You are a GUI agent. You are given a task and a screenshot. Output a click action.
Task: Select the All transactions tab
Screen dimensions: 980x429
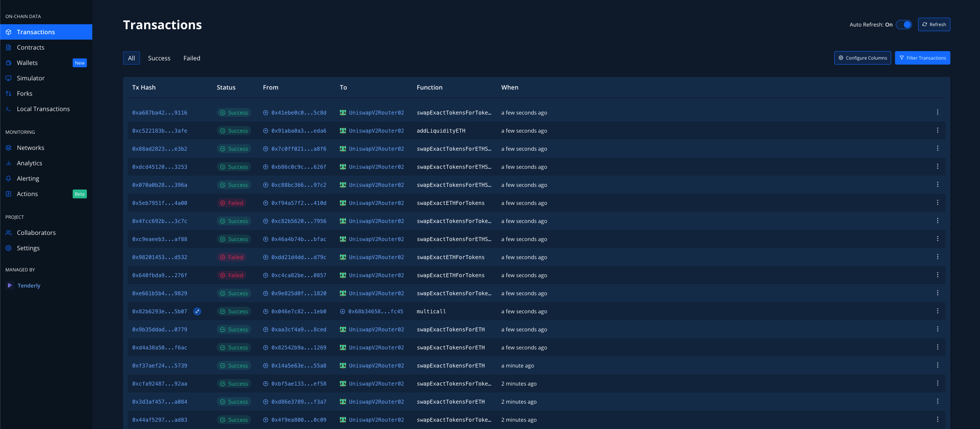coord(131,58)
